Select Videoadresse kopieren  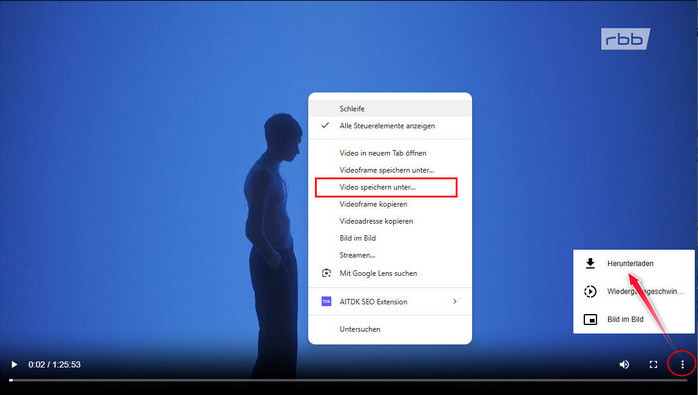390,221
